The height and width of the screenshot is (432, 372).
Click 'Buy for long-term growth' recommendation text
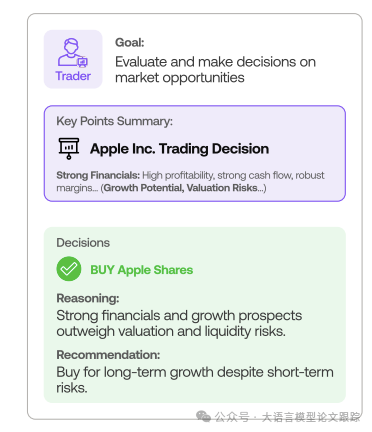195,380
